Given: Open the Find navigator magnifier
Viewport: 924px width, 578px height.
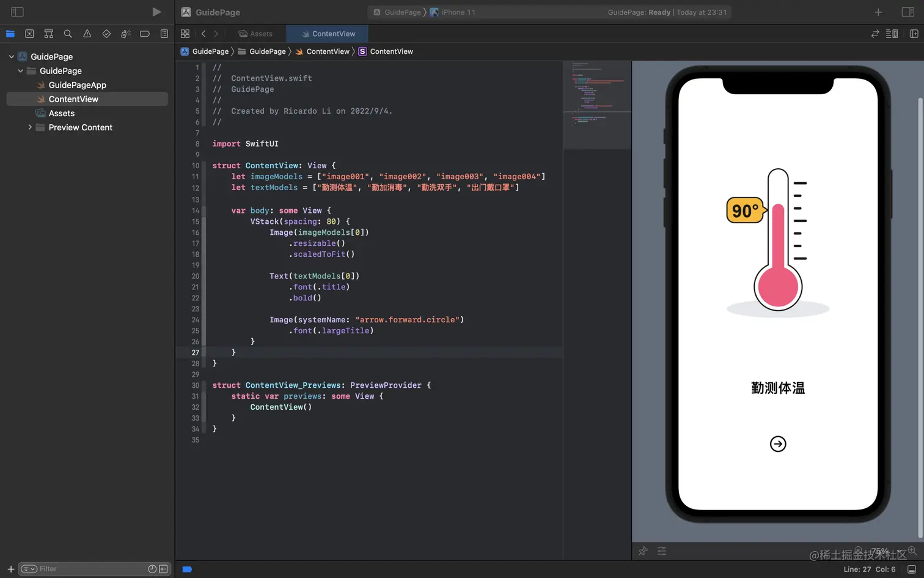Looking at the screenshot, I should point(68,34).
